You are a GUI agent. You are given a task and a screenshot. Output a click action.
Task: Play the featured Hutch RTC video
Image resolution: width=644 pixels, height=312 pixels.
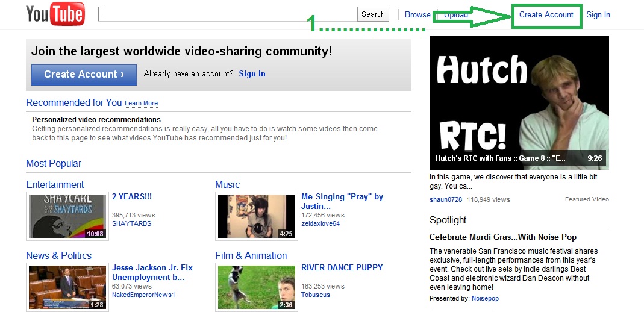point(519,102)
